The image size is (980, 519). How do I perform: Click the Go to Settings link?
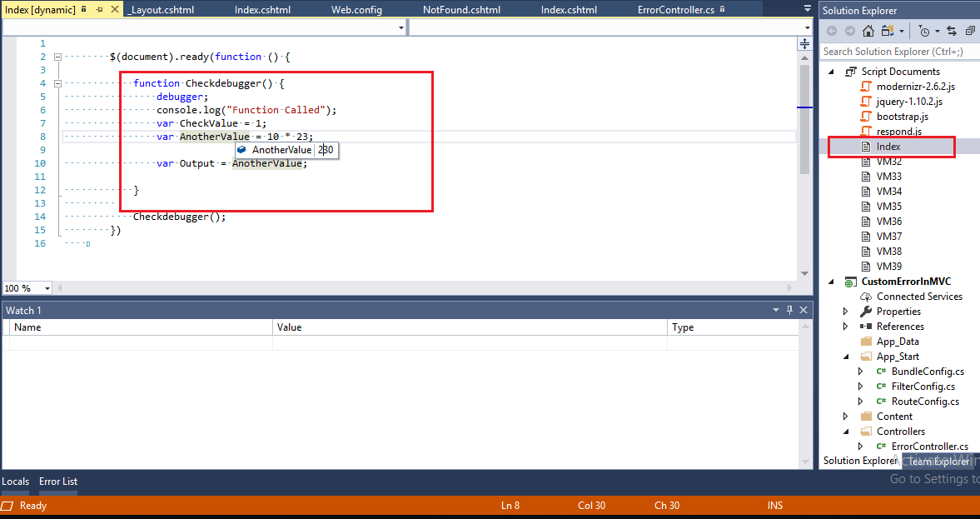(933, 479)
